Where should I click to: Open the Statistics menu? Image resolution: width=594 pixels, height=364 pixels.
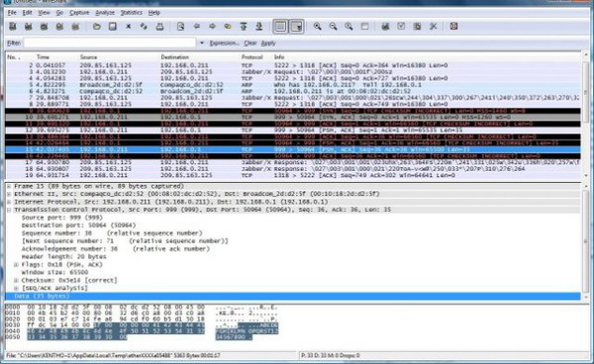click(131, 13)
